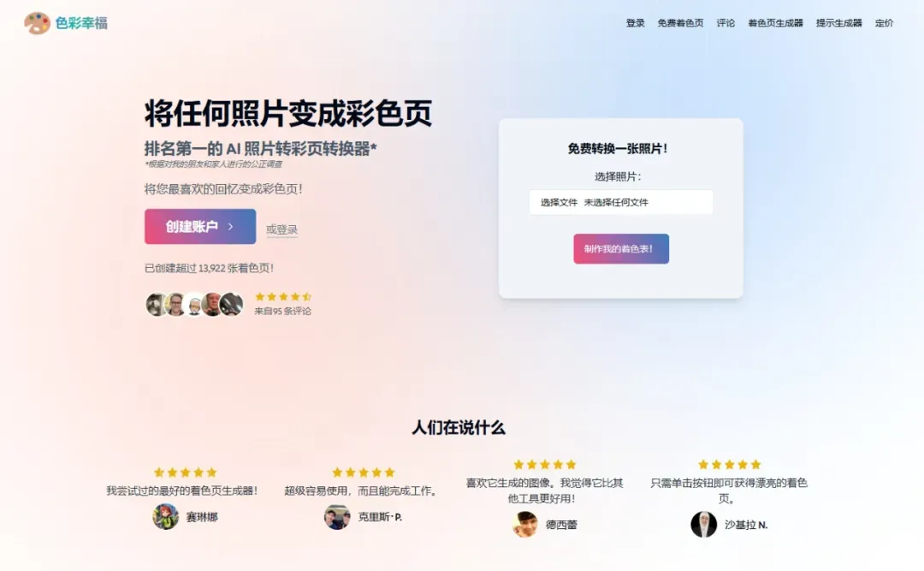The width and height of the screenshot is (924, 571).
Task: Open the 登录 menu item
Action: [635, 23]
